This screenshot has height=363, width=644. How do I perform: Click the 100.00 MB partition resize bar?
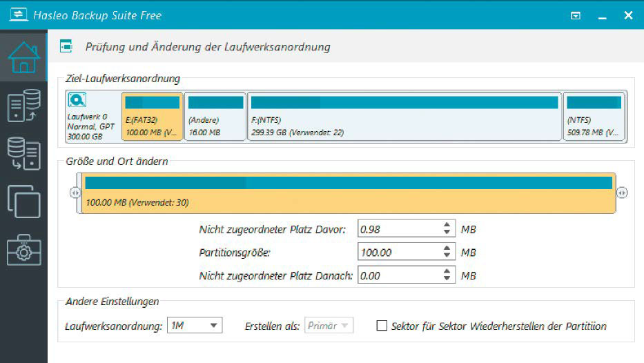349,193
